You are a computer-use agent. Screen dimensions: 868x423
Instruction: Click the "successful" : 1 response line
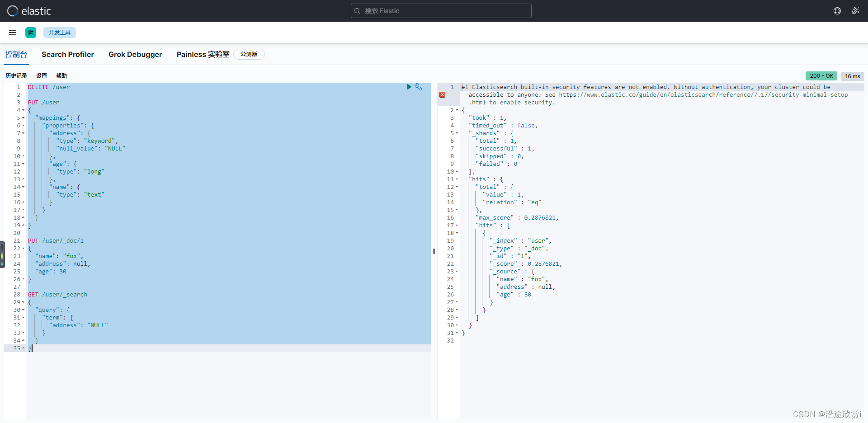(x=505, y=148)
